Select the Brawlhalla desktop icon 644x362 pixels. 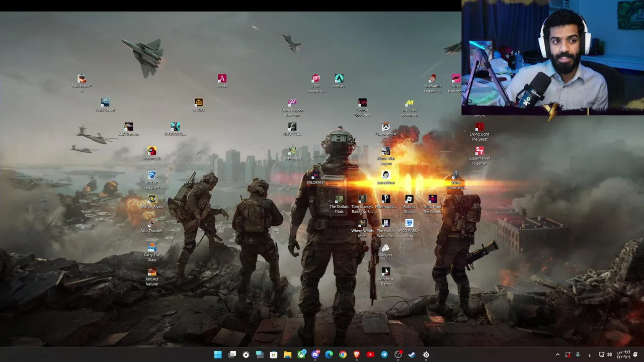pos(292,153)
